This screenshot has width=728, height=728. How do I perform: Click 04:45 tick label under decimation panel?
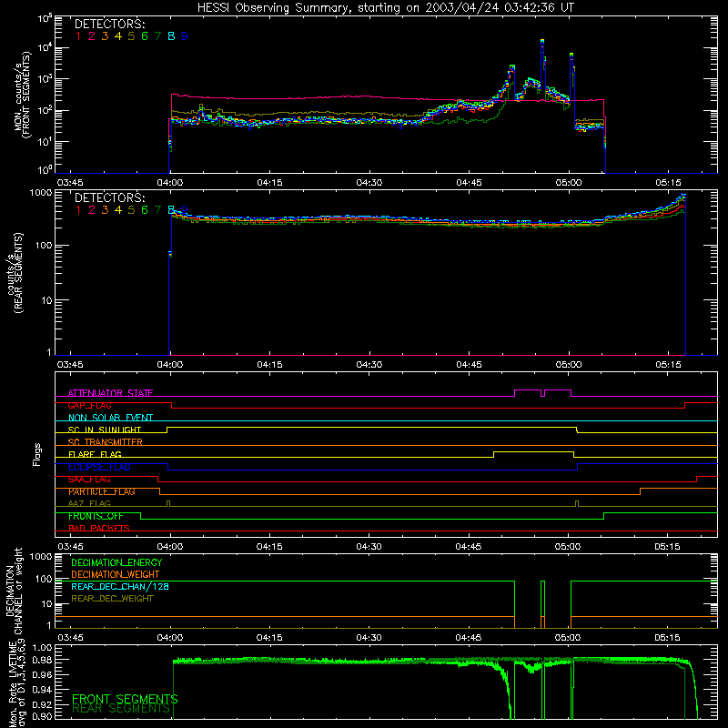pyautogui.click(x=469, y=638)
